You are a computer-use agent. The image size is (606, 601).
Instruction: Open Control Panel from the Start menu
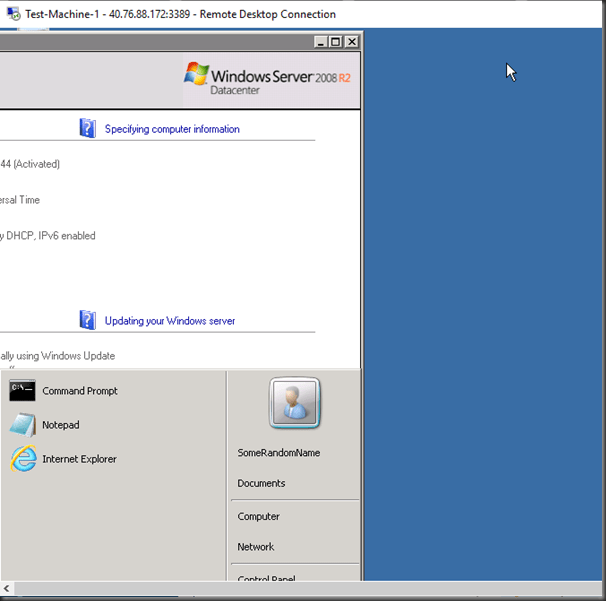pyautogui.click(x=266, y=578)
